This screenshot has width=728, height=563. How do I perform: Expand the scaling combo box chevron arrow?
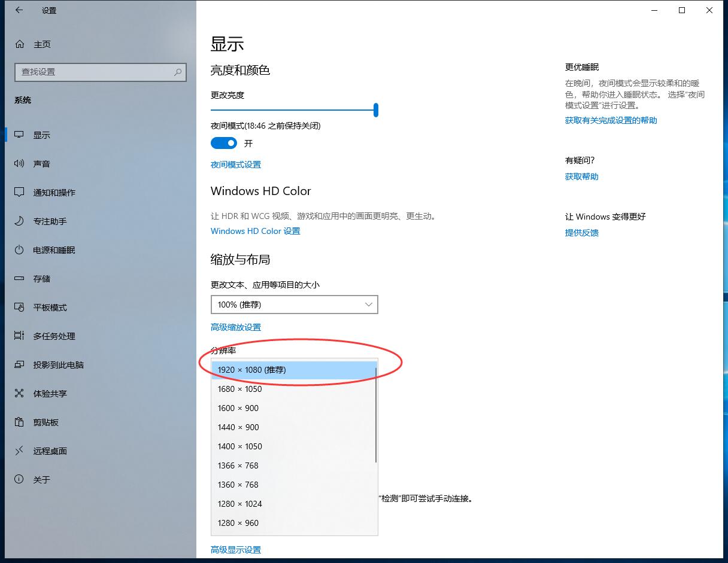(369, 305)
